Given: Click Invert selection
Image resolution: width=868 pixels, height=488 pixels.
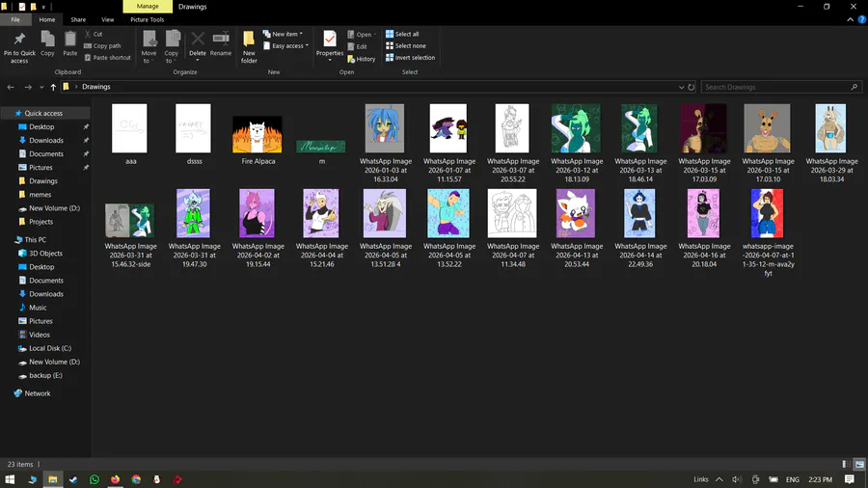Looking at the screenshot, I should tap(410, 58).
